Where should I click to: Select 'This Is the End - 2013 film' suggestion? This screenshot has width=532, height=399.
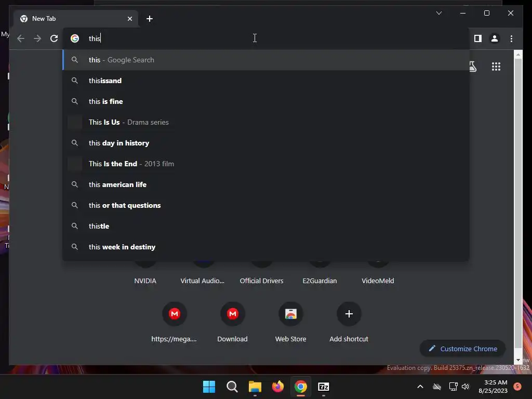point(266,164)
